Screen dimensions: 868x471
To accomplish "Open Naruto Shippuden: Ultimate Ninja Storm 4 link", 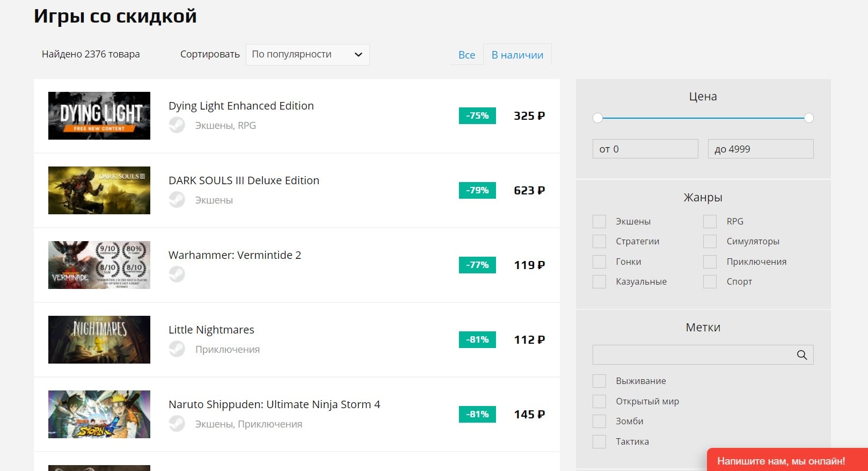I will tap(274, 404).
